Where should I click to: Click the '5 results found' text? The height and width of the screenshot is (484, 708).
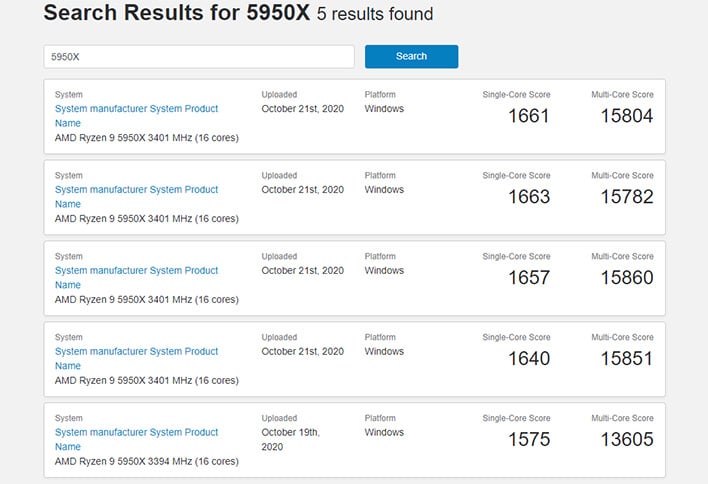point(375,14)
